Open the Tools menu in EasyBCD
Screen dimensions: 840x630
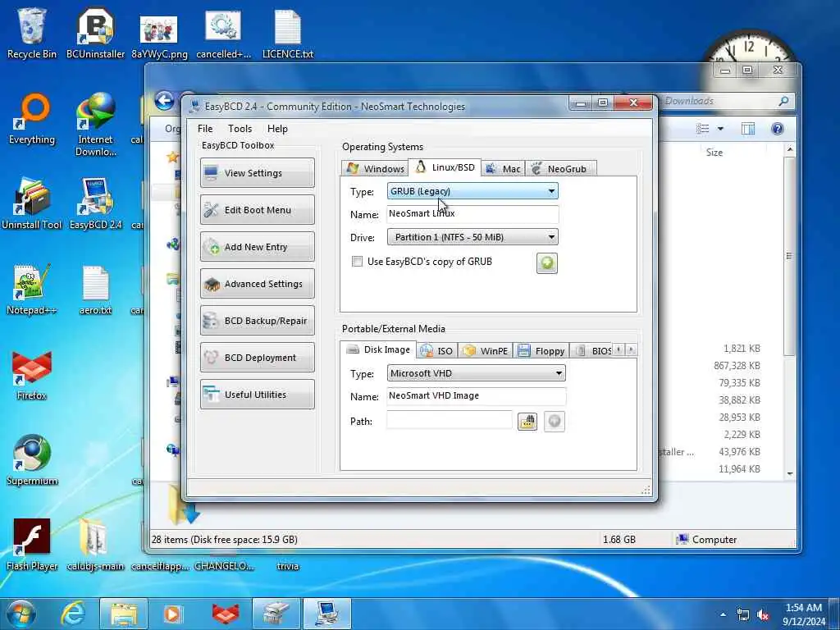pyautogui.click(x=240, y=129)
